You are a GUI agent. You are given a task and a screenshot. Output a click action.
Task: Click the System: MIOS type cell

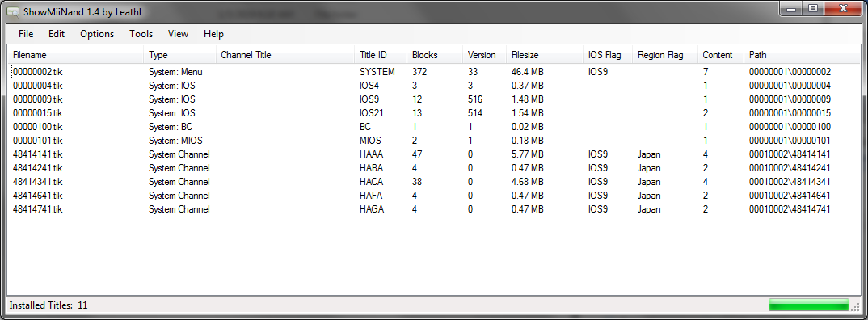175,140
